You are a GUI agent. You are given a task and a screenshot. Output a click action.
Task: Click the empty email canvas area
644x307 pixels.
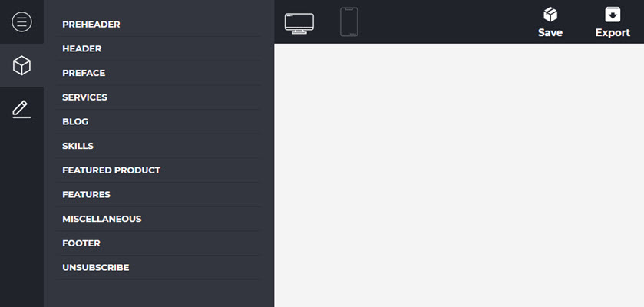tap(459, 175)
